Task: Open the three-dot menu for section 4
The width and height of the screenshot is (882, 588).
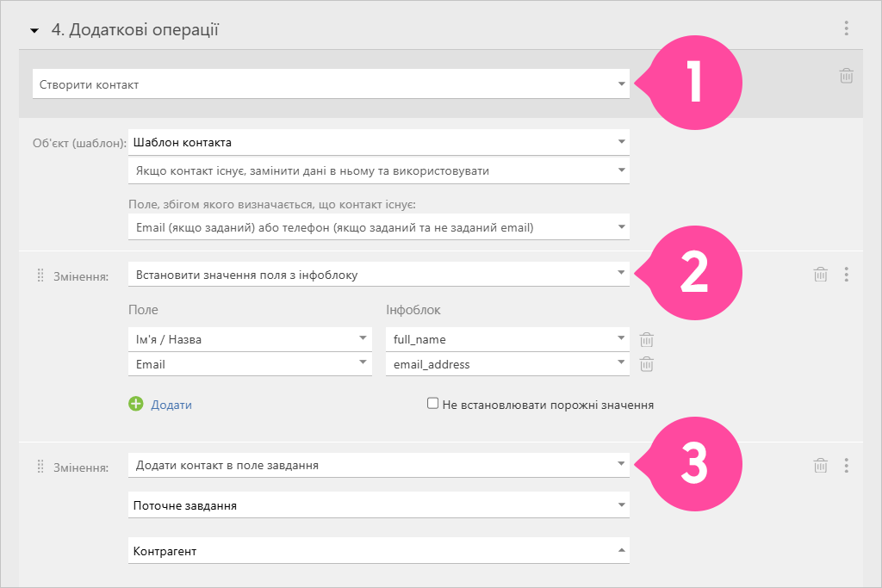Action: 846,28
